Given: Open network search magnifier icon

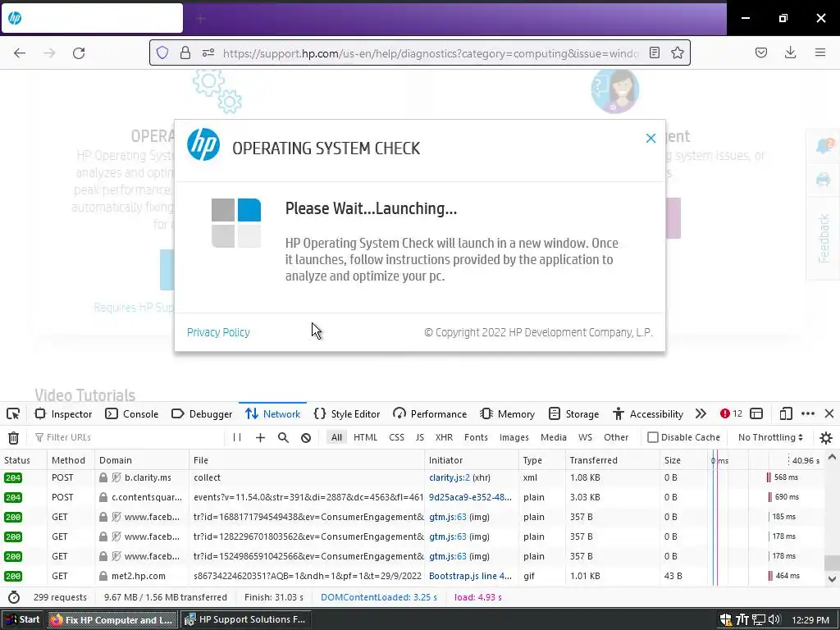Looking at the screenshot, I should (283, 437).
